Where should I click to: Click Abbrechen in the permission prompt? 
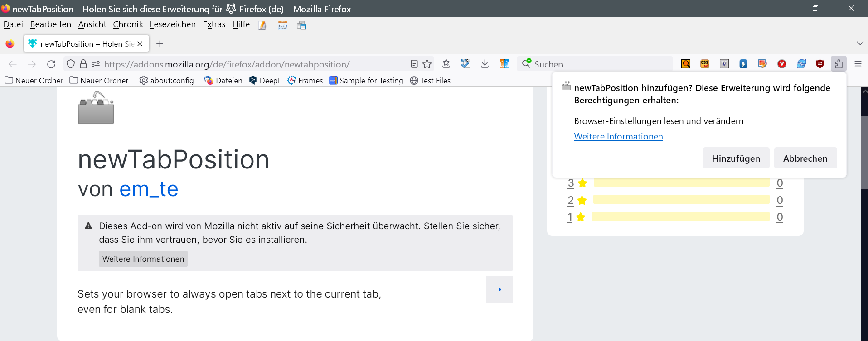coord(805,158)
